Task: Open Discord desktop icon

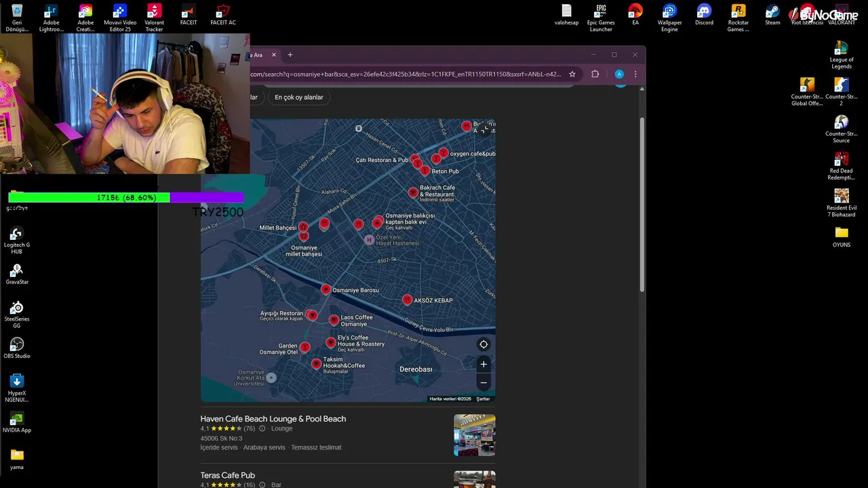Action: [x=704, y=15]
